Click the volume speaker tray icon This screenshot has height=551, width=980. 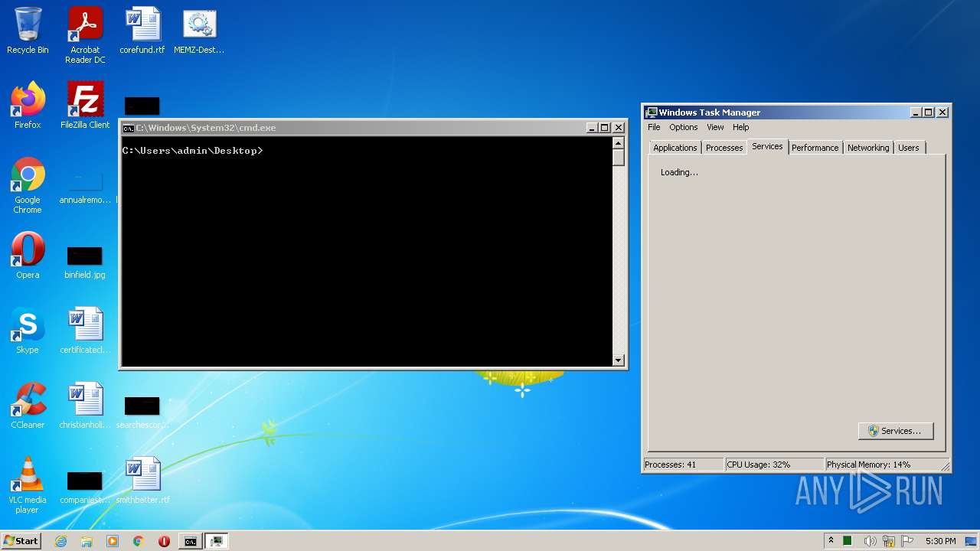pos(870,541)
